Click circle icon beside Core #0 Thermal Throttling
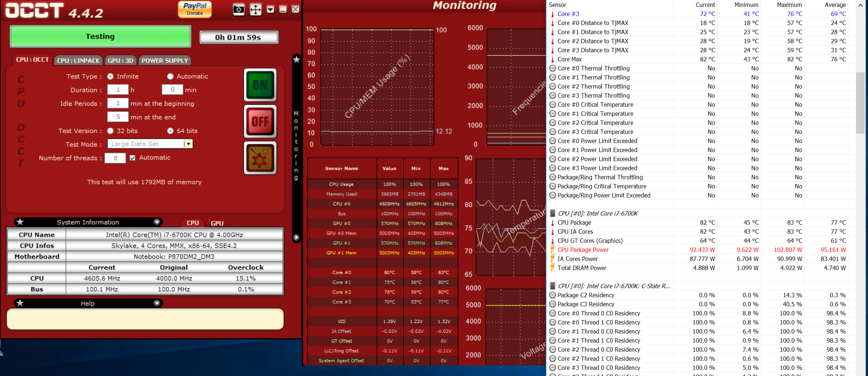This screenshot has height=376, width=868. [x=553, y=68]
